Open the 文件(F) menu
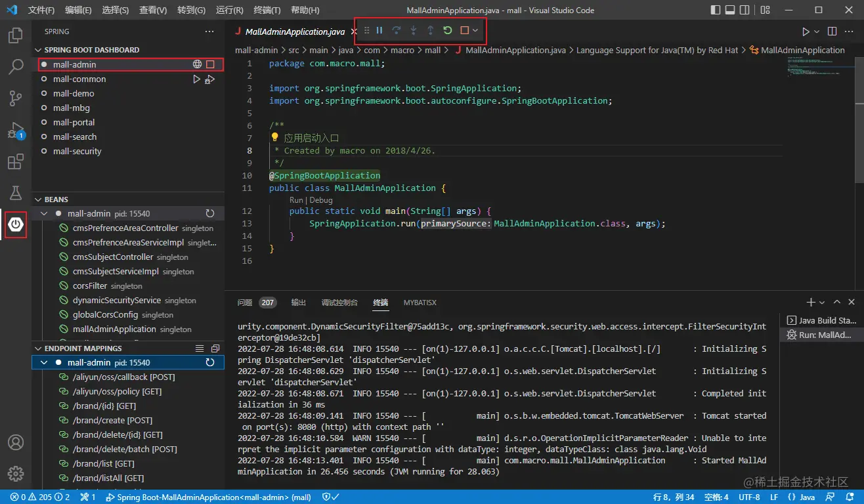This screenshot has width=864, height=504. [42, 10]
